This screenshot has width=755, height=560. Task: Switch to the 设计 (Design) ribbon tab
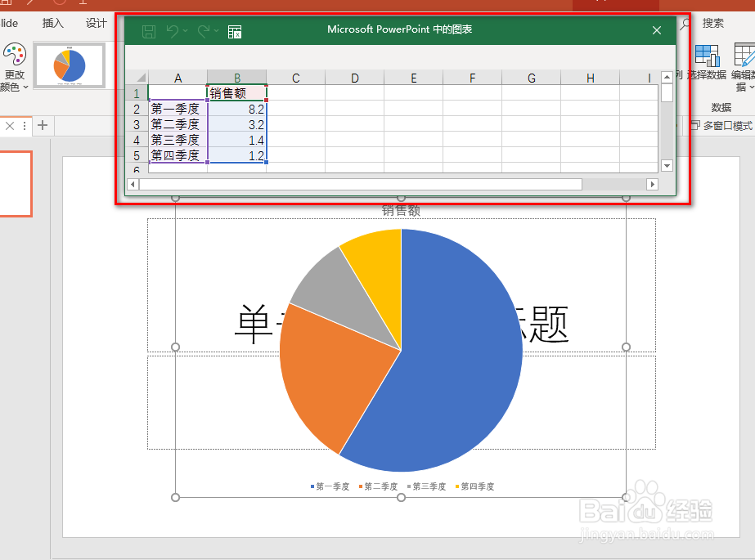96,23
